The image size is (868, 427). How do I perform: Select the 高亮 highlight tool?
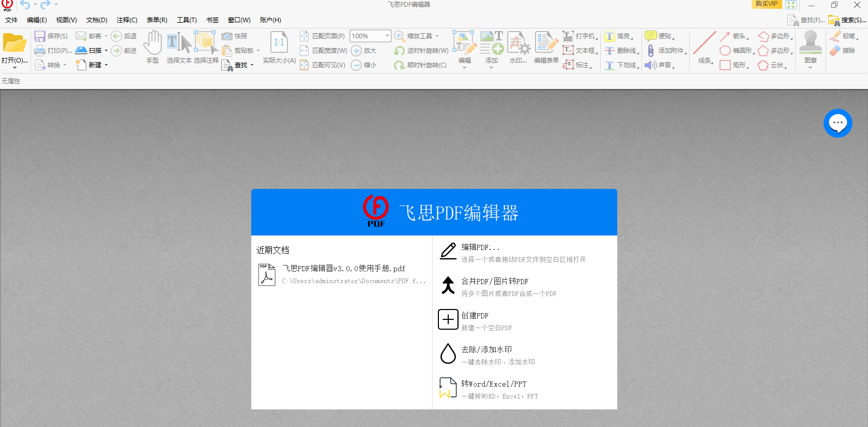point(618,36)
